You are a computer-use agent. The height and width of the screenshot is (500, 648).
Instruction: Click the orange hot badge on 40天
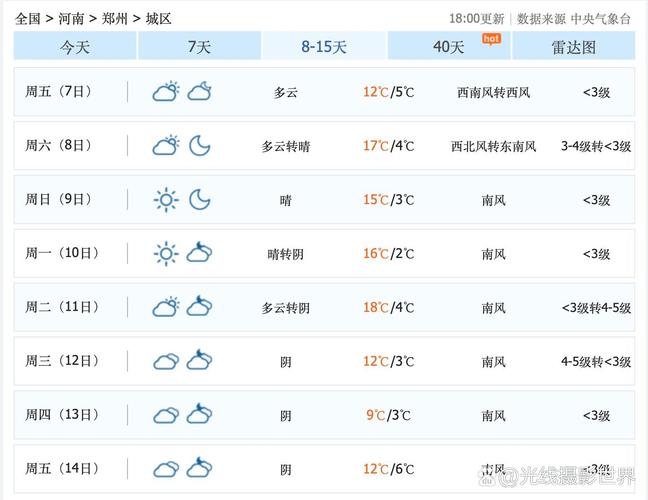click(x=491, y=39)
